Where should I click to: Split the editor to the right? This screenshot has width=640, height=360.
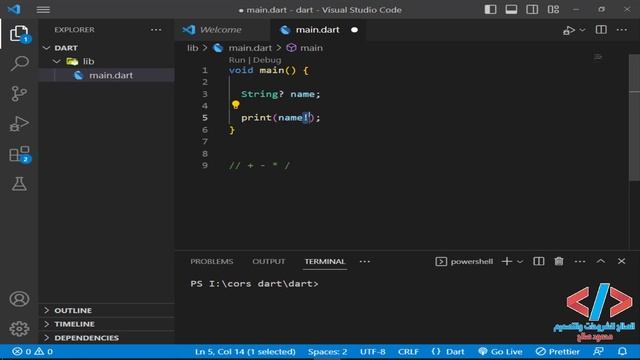[x=601, y=30]
